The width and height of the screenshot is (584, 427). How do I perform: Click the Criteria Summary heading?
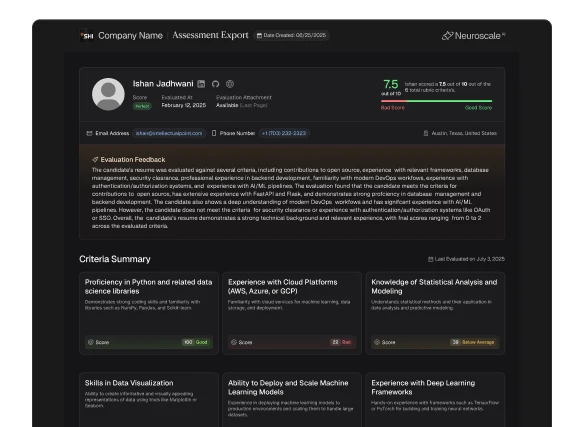(x=115, y=259)
